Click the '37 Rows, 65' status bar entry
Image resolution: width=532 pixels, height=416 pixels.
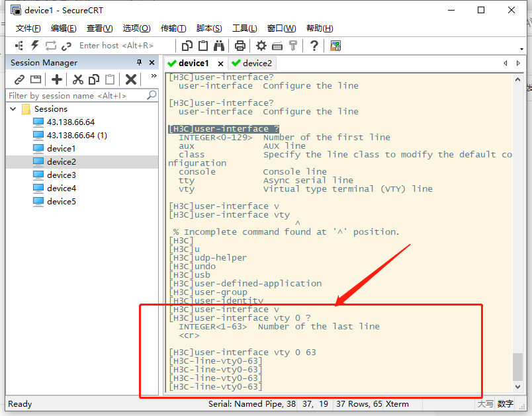coord(359,404)
